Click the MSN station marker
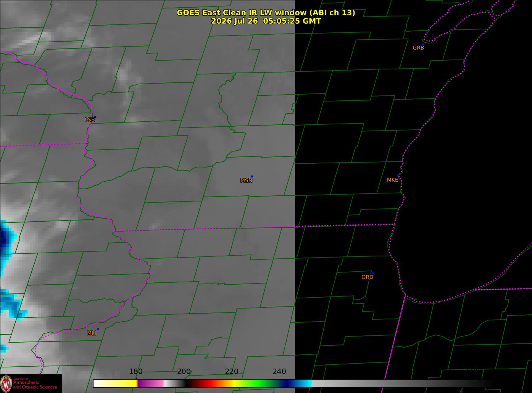The image size is (532, 393). point(252,177)
